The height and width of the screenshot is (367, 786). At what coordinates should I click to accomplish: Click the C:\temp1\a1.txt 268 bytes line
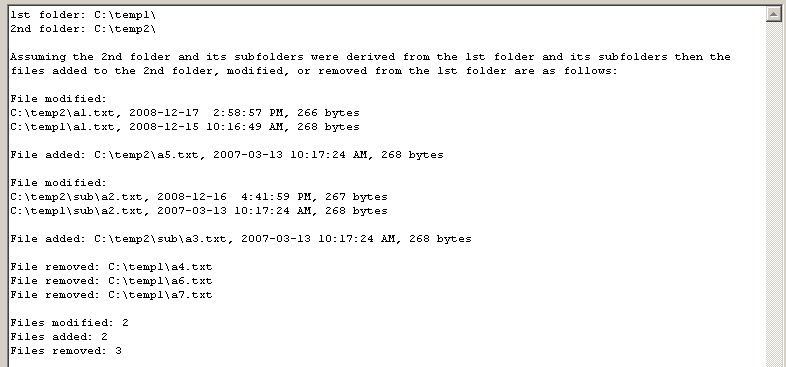[185, 127]
